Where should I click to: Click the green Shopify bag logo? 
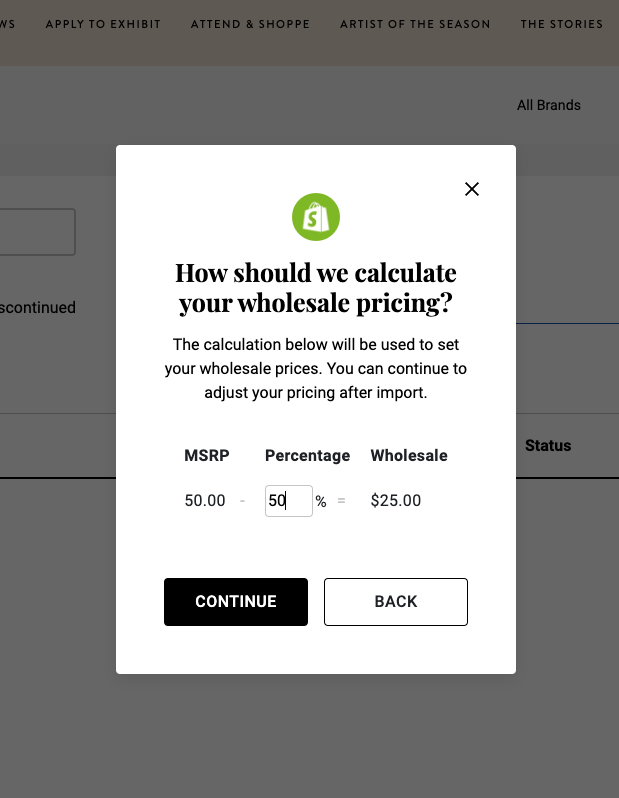point(316,217)
